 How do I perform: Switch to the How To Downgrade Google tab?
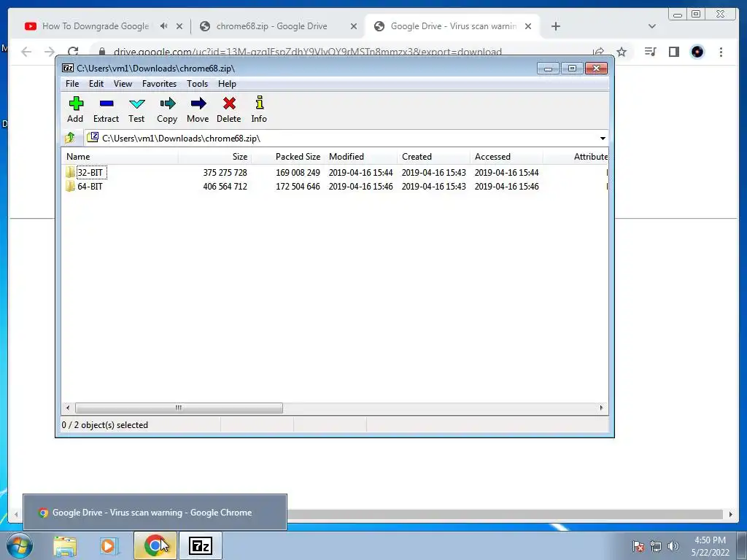tap(96, 26)
